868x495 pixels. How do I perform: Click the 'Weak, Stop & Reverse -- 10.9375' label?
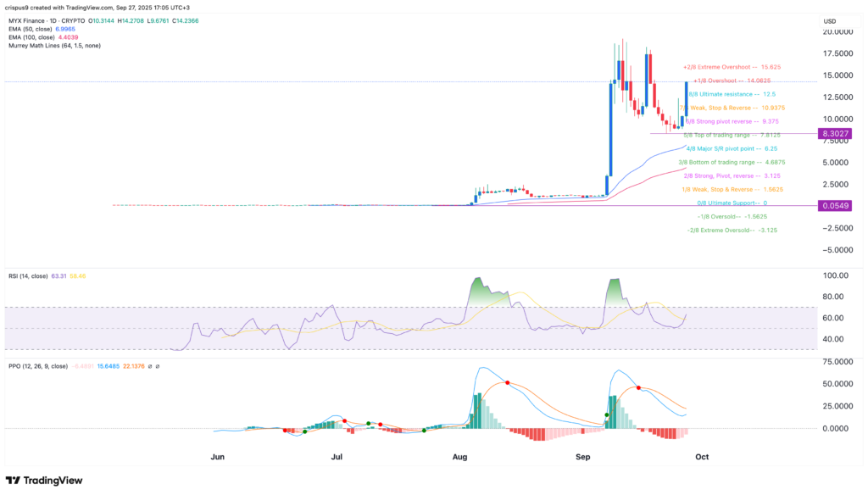click(x=737, y=108)
